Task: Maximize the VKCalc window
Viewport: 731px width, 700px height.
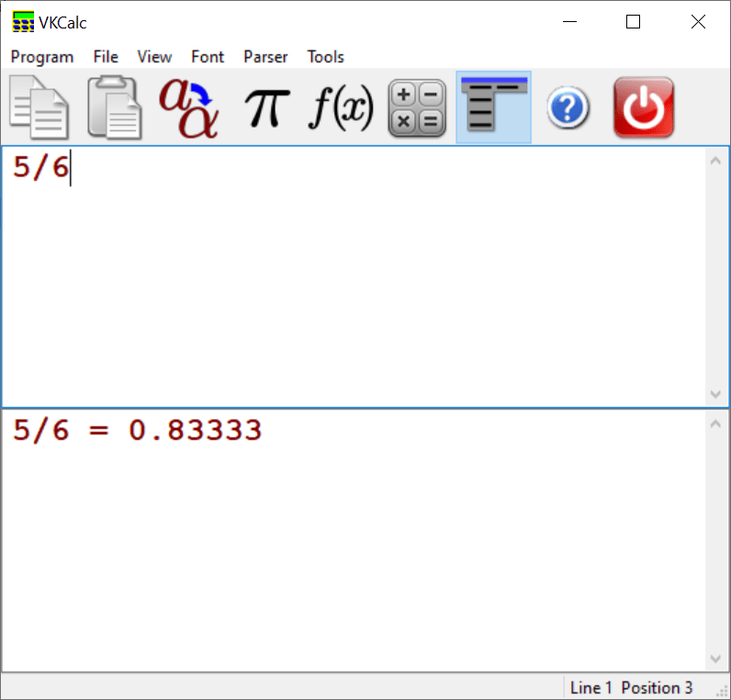Action: point(633,22)
